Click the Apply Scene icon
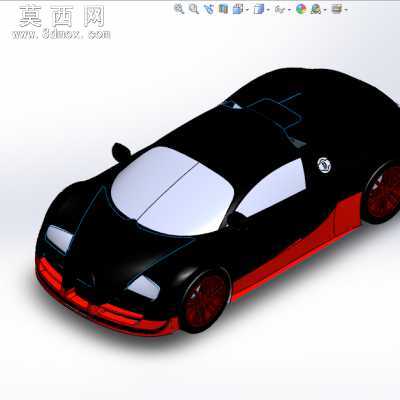Viewport: 400px width, 400px height. [x=315, y=9]
